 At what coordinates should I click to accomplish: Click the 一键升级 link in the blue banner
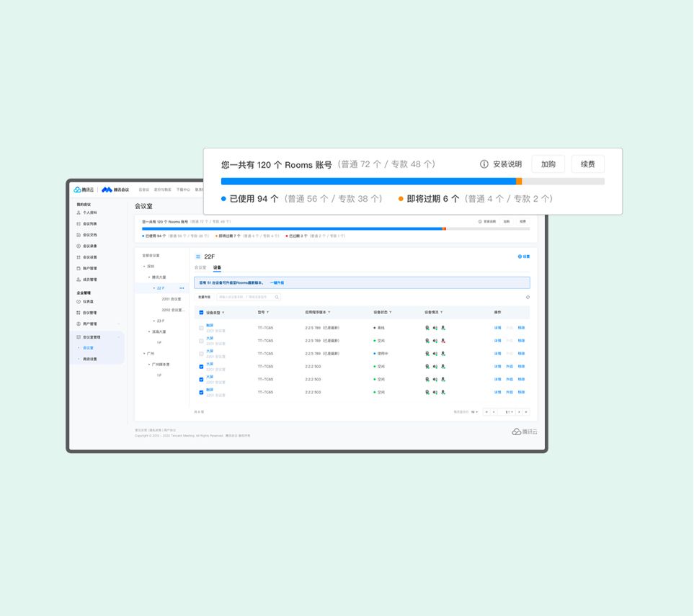point(277,283)
